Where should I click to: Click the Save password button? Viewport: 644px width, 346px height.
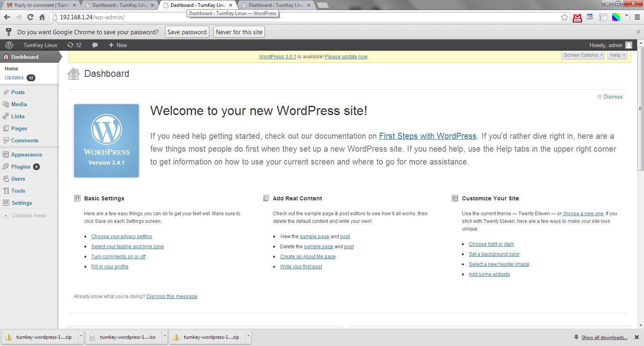point(187,32)
